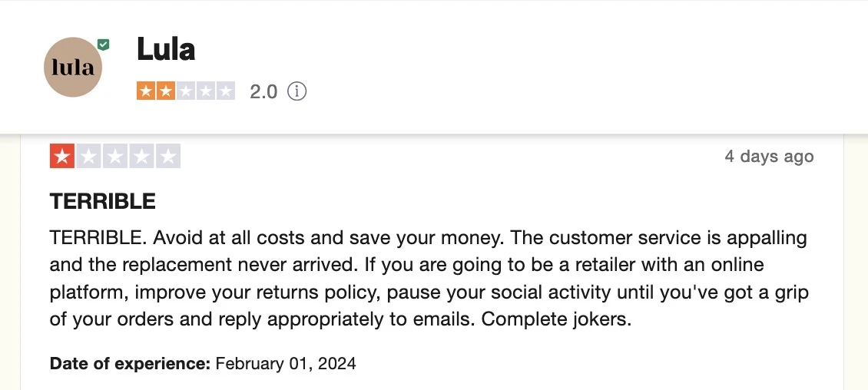Click the fifth star in Lula's overall rating

click(x=225, y=91)
